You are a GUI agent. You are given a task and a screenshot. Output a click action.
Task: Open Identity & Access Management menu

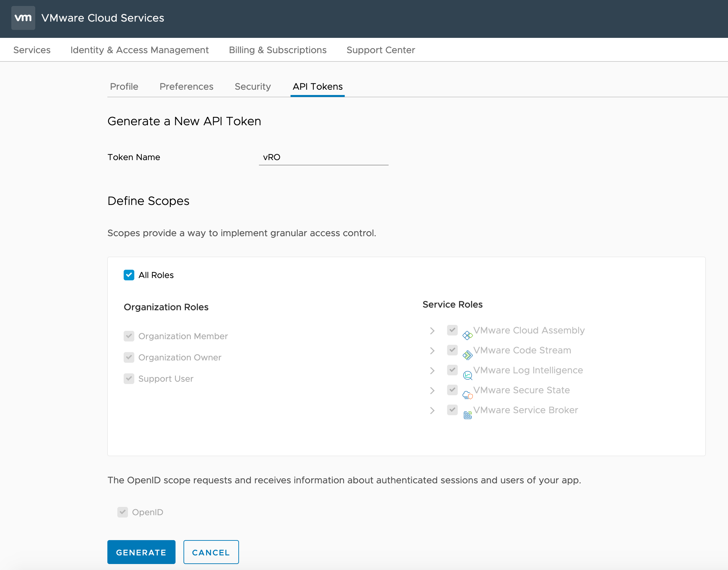pos(139,50)
